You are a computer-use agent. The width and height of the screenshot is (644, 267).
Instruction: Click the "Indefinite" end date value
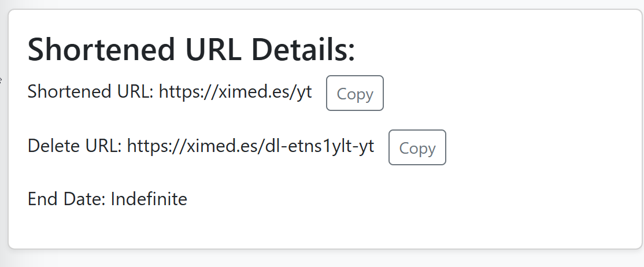pyautogui.click(x=149, y=199)
